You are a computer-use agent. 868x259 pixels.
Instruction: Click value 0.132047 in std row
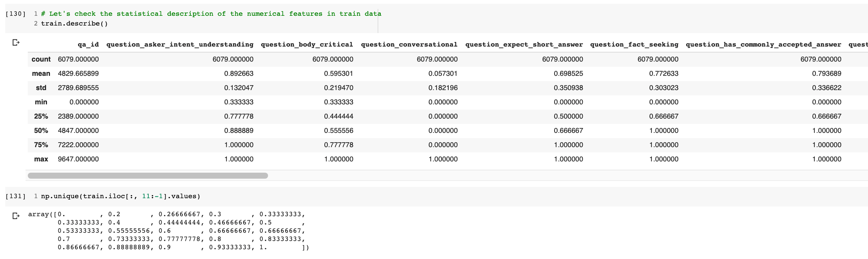(239, 88)
